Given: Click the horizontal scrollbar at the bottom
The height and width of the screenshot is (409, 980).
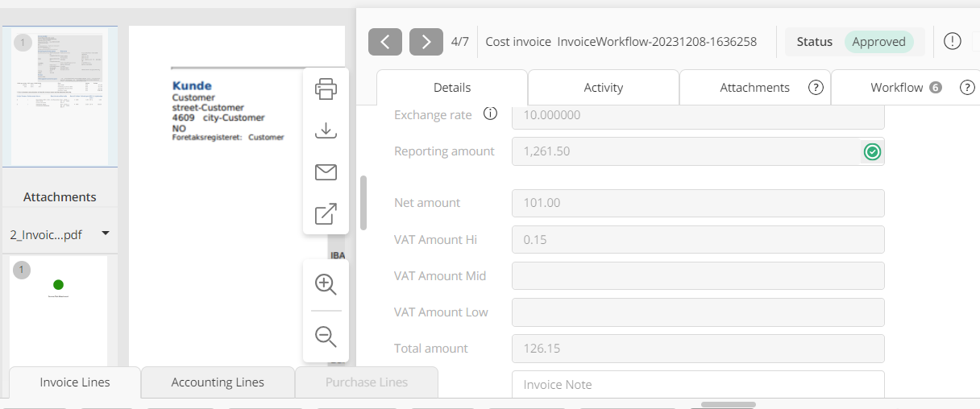Looking at the screenshot, I should [x=728, y=404].
